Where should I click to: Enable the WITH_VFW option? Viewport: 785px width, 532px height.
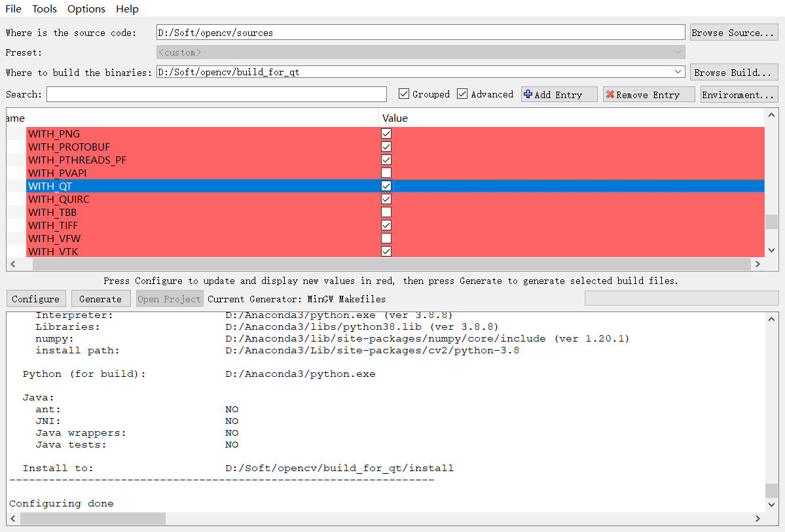[x=386, y=238]
